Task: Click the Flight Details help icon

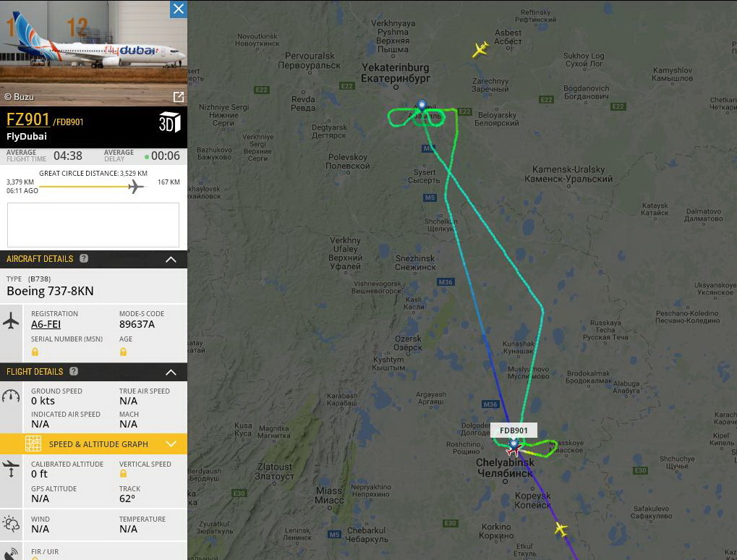Action: point(74,371)
